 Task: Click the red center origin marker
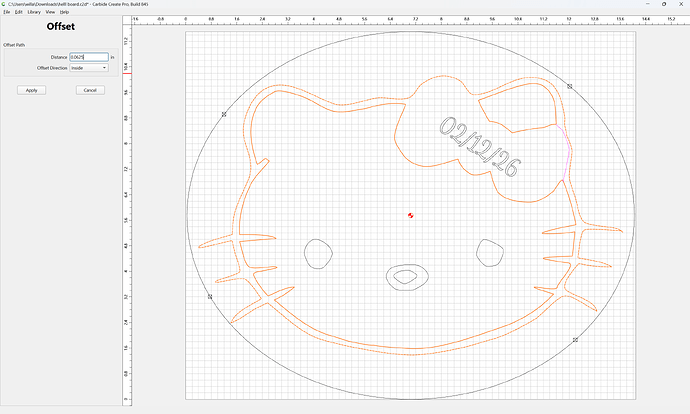(x=411, y=215)
